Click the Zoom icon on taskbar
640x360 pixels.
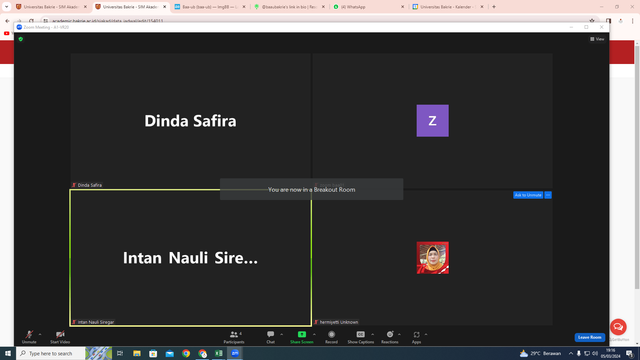coord(235,353)
